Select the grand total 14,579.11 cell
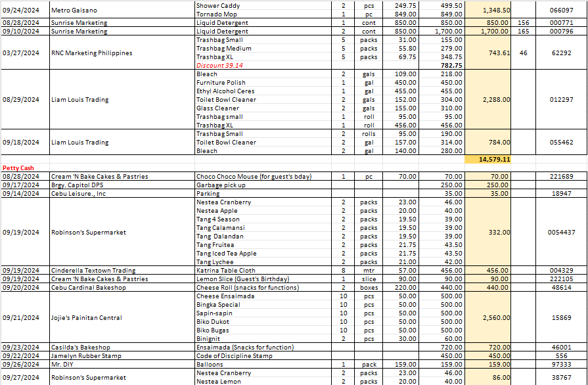Screen dimensions: 588x385 click(x=487, y=160)
